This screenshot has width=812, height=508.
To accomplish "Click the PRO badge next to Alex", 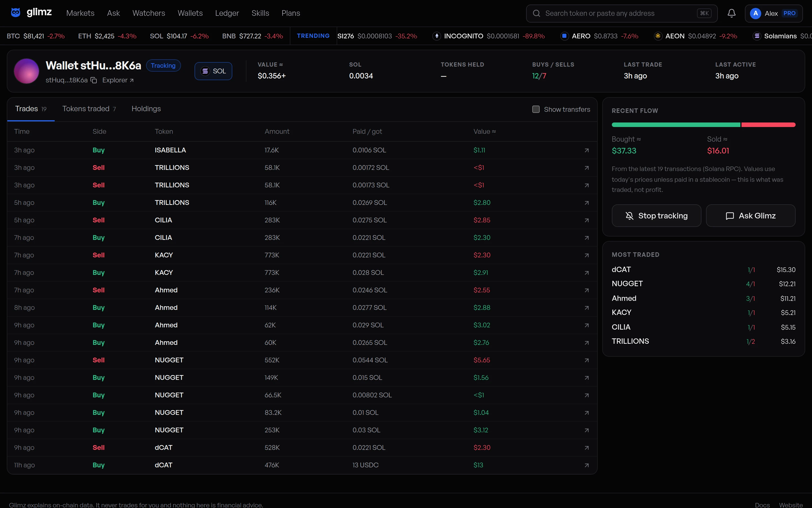I will (x=789, y=13).
